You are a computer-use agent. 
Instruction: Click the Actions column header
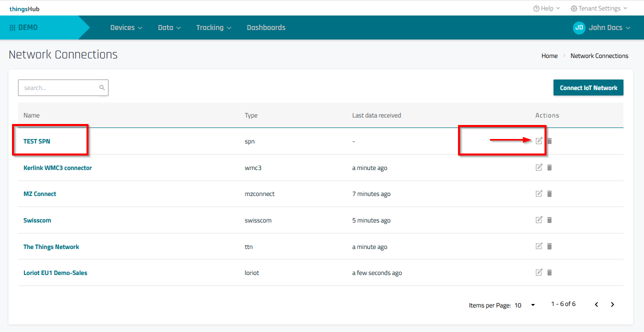[x=547, y=115]
